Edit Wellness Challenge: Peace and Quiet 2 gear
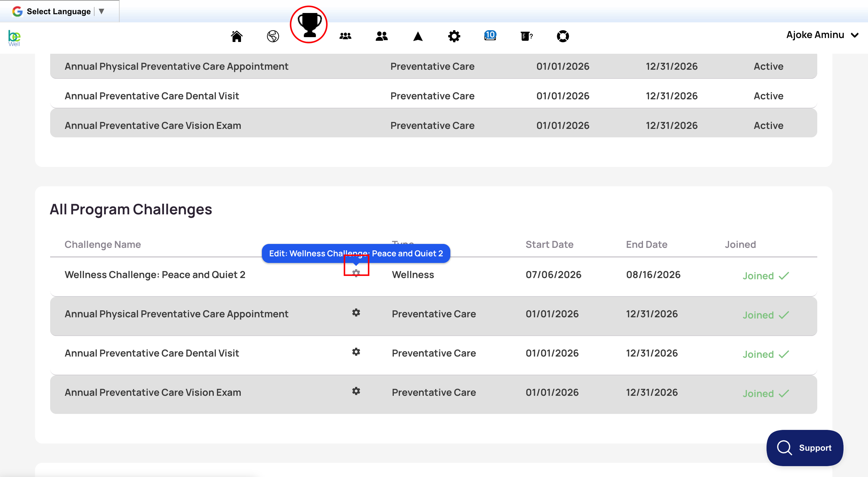Image resolution: width=868 pixels, height=477 pixels. pos(356,273)
